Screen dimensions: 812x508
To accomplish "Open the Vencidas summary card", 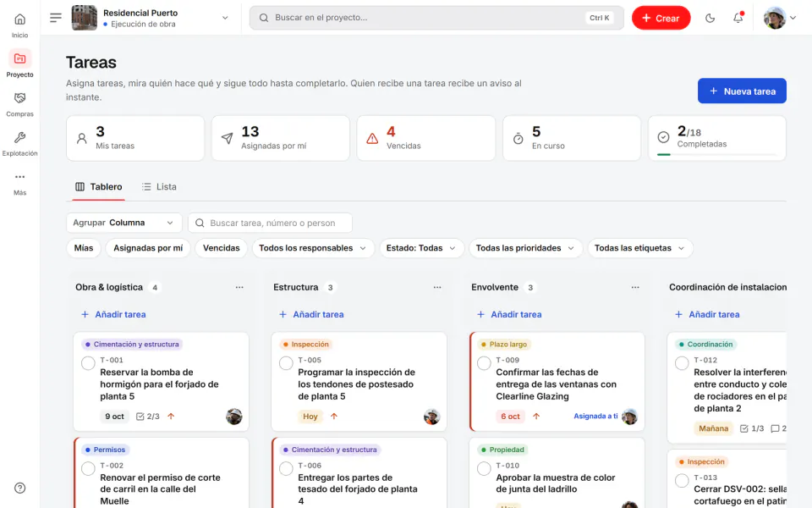I will [x=426, y=138].
